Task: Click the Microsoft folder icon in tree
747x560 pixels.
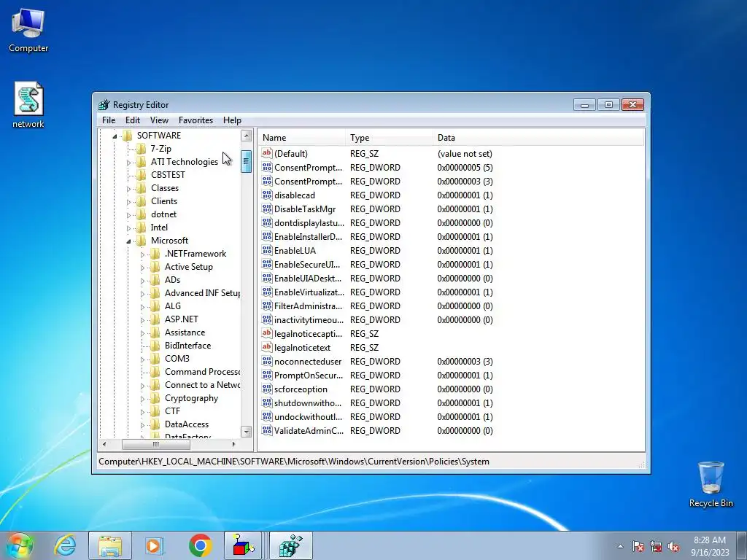Action: pyautogui.click(x=141, y=241)
